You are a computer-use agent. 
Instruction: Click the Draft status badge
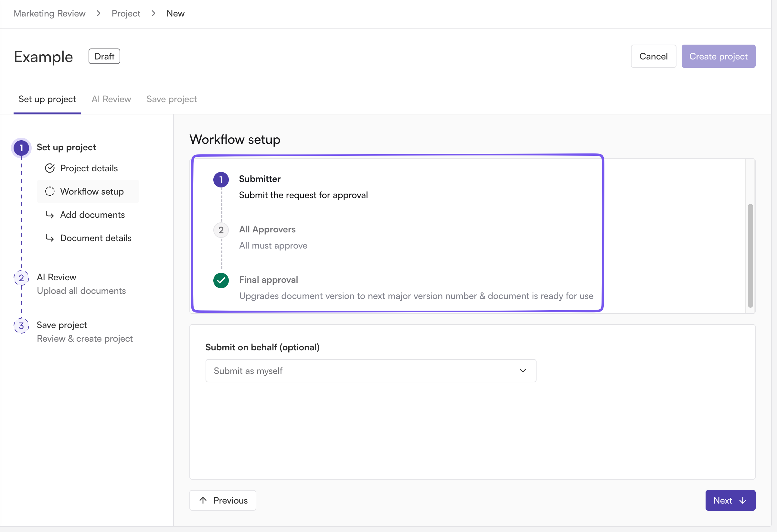[104, 56]
